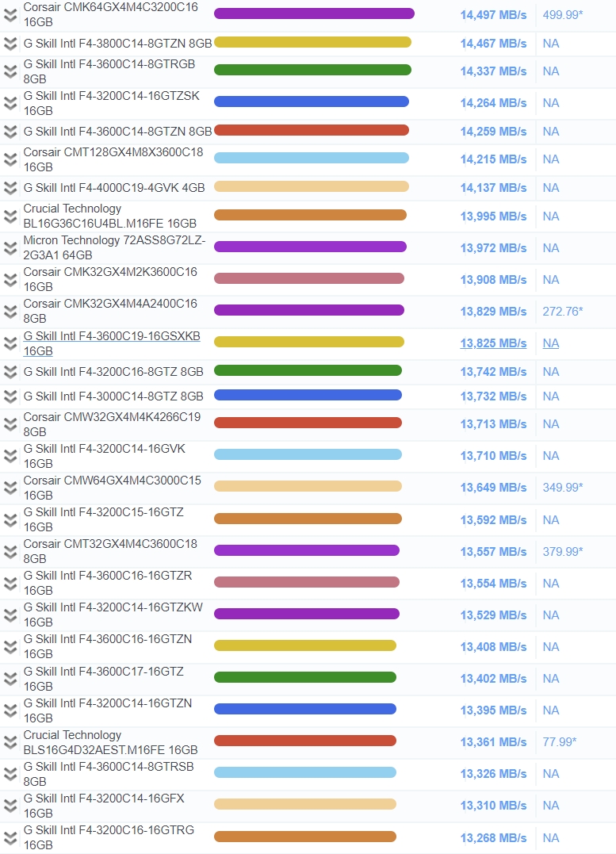Viewport: 616px width, 854px height.
Task: Click the 13,361 MB/s score
Action: tap(493, 742)
